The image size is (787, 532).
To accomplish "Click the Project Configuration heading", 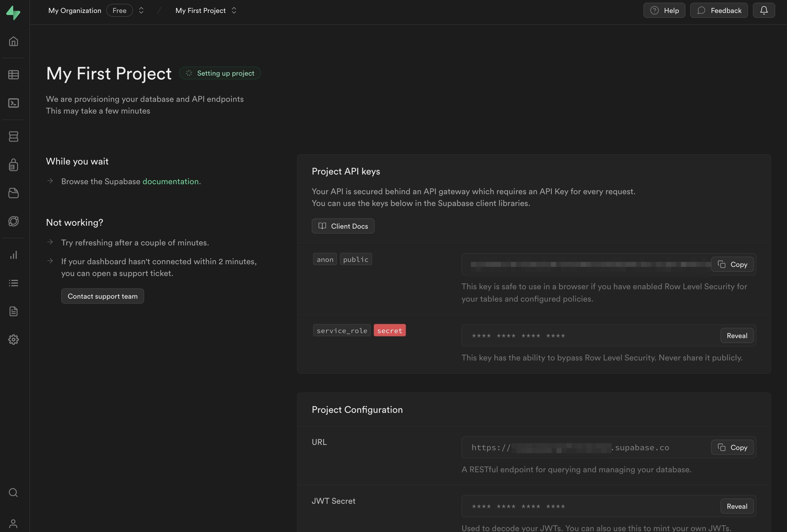I will tap(357, 409).
